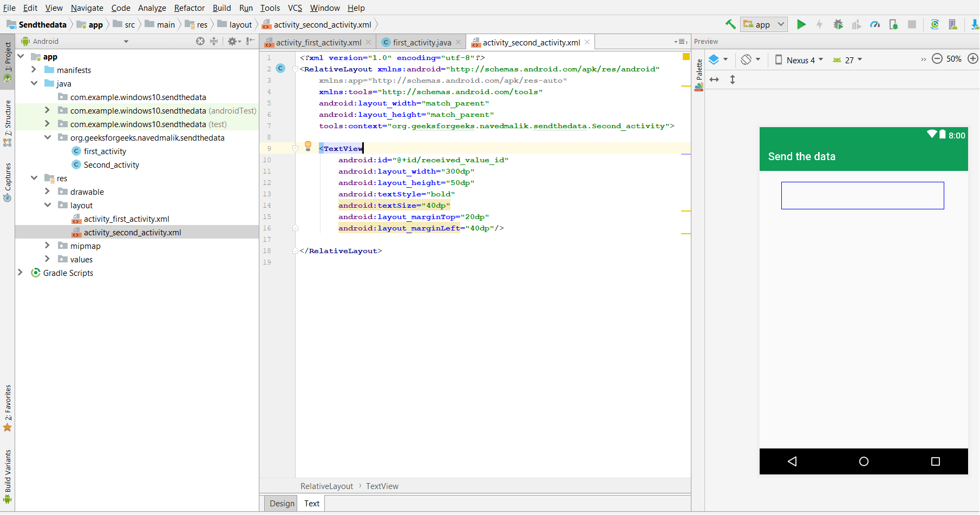The height and width of the screenshot is (515, 980).
Task: Open the File menu
Action: (9, 8)
